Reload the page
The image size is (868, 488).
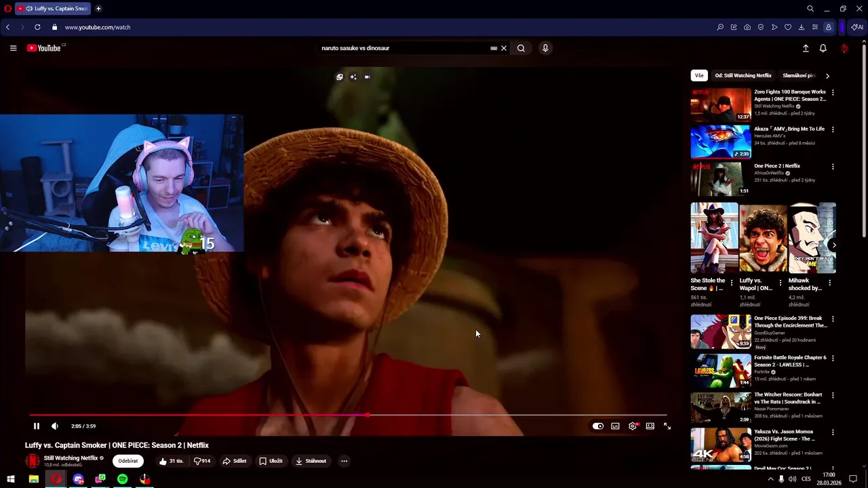click(x=37, y=27)
